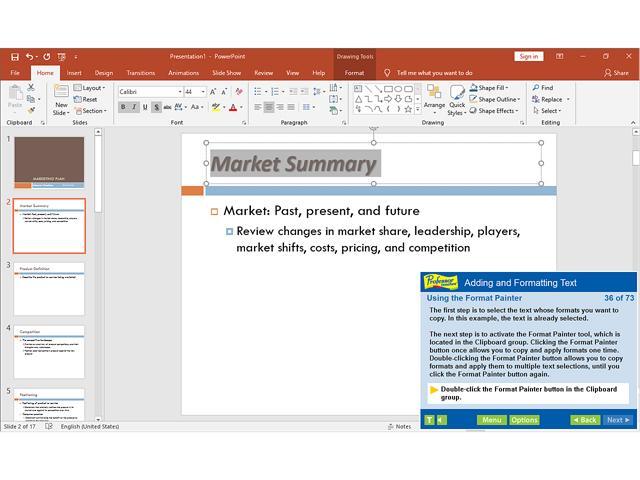
Task: Click the Cut scissors icon
Action: tap(32, 88)
